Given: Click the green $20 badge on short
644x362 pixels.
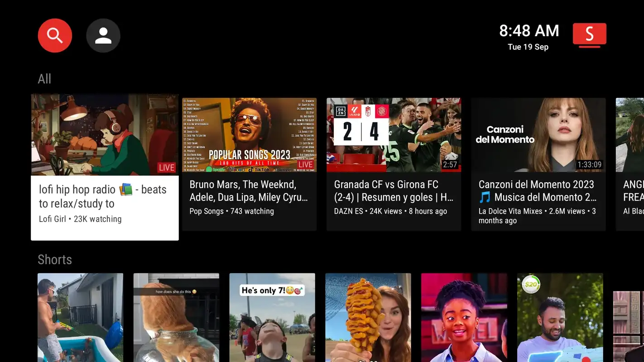Looking at the screenshot, I should [530, 285].
